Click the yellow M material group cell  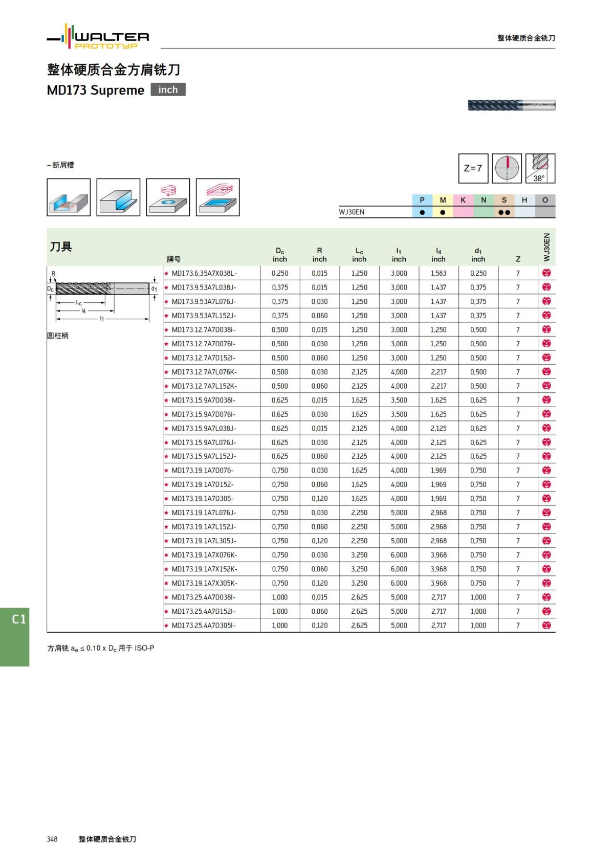[443, 200]
